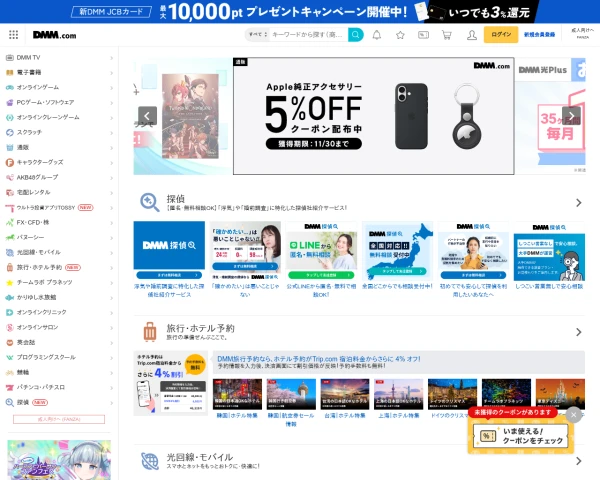
Task: Click the DMM TV sidebar icon
Action: point(10,57)
